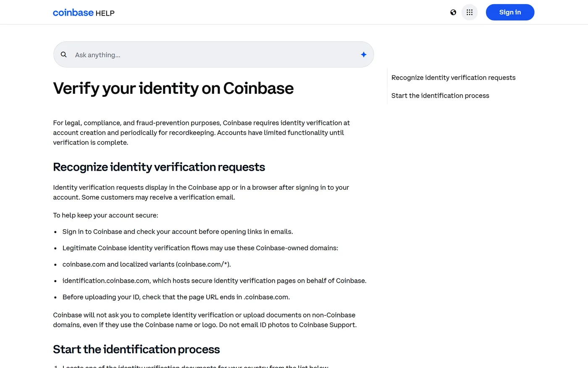This screenshot has height=368, width=588.
Task: Click the Start the identification process heading
Action: 136,349
